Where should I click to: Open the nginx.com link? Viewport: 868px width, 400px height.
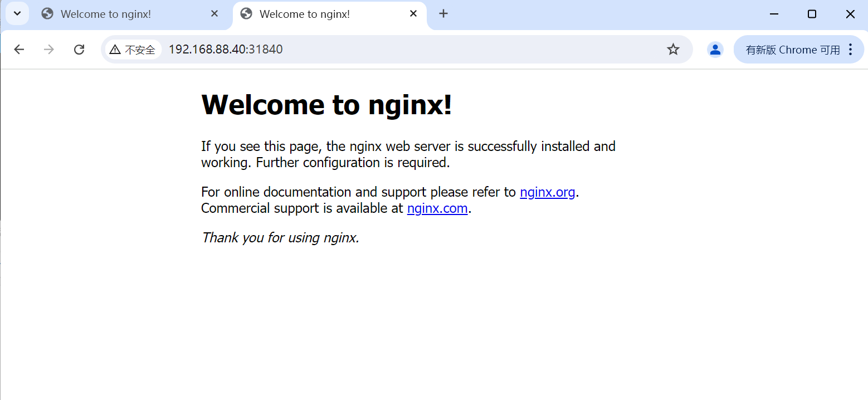pos(437,208)
